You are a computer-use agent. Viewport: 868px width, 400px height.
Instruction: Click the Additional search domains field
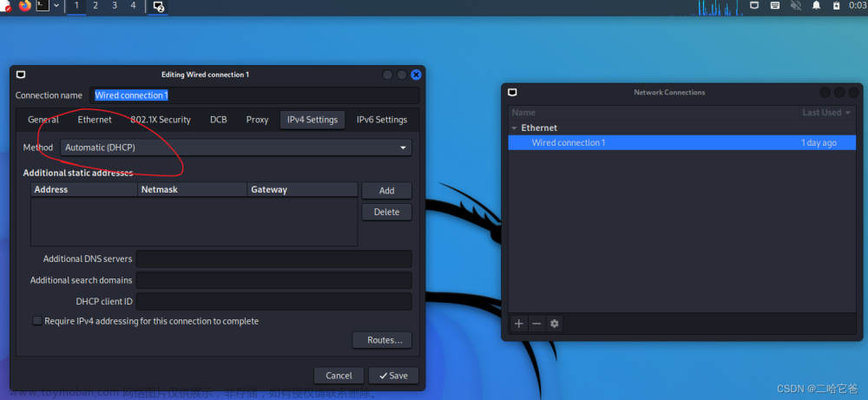[x=274, y=280]
